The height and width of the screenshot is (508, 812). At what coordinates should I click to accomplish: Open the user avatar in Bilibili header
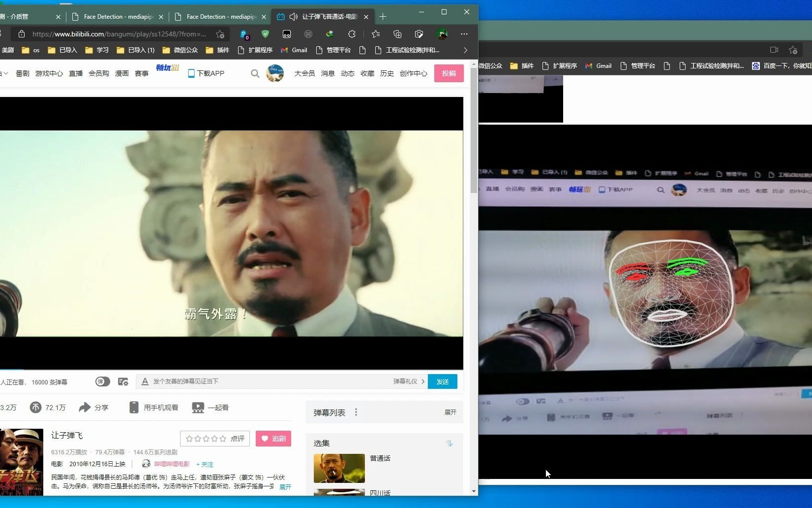[x=275, y=73]
